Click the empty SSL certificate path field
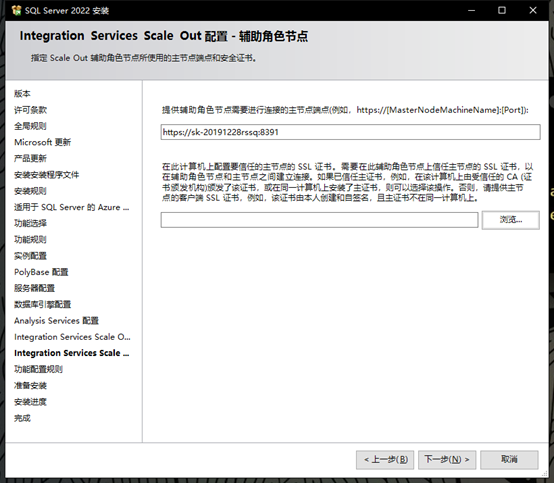 [x=319, y=220]
